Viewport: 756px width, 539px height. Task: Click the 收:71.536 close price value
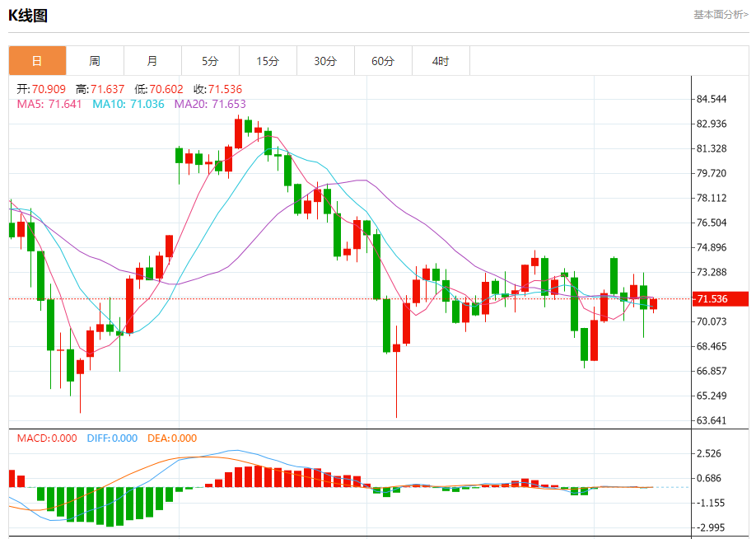point(217,89)
